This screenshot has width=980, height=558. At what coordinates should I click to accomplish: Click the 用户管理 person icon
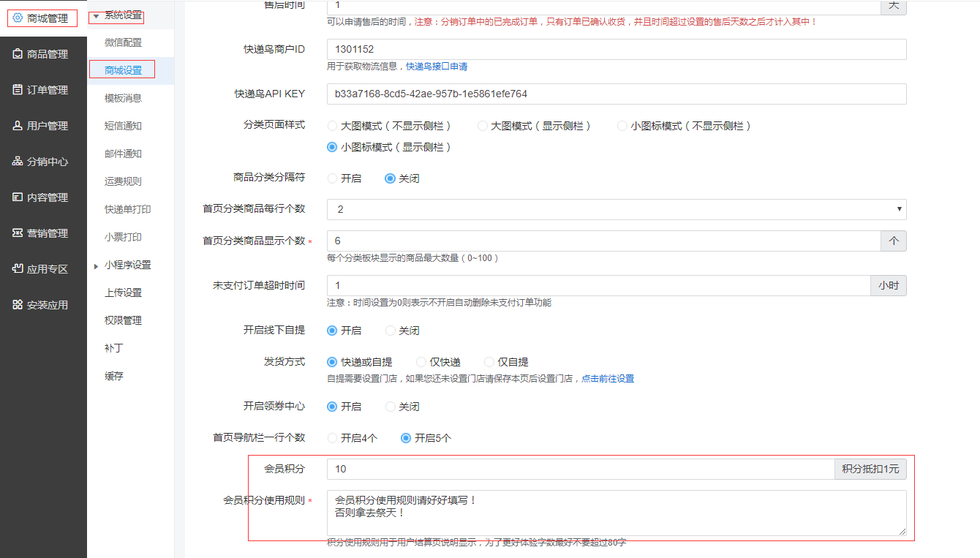click(x=18, y=126)
